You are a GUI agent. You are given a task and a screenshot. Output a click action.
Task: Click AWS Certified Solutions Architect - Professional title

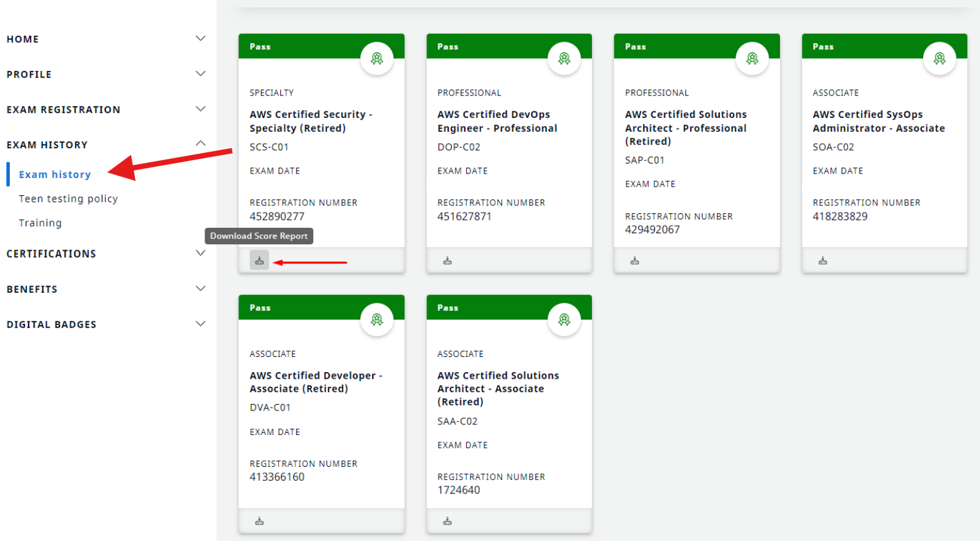point(686,128)
